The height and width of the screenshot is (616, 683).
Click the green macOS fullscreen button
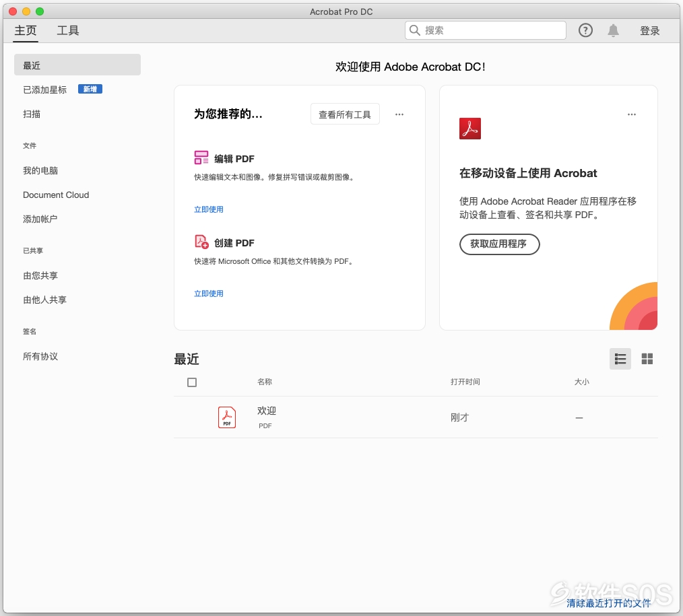click(x=40, y=11)
